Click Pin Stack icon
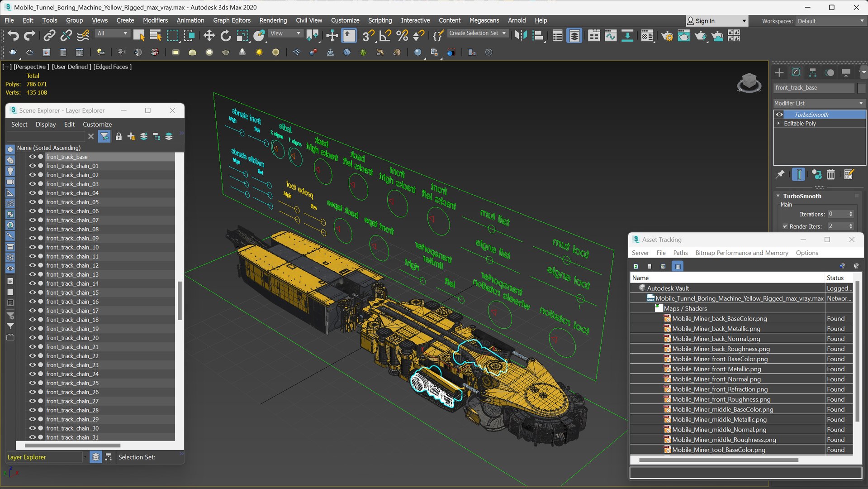The height and width of the screenshot is (489, 868). 780,174
